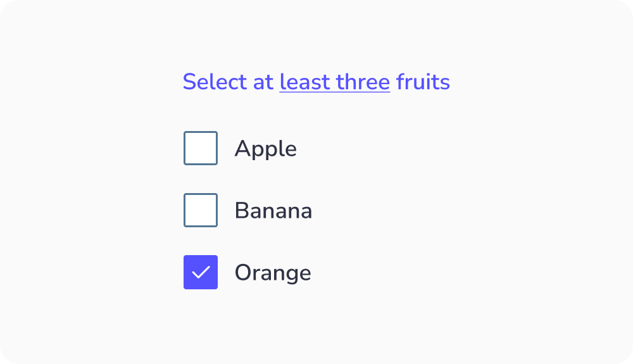Viewport: 633px width, 364px height.
Task: Click the capital "S" in Select
Action: [x=189, y=82]
